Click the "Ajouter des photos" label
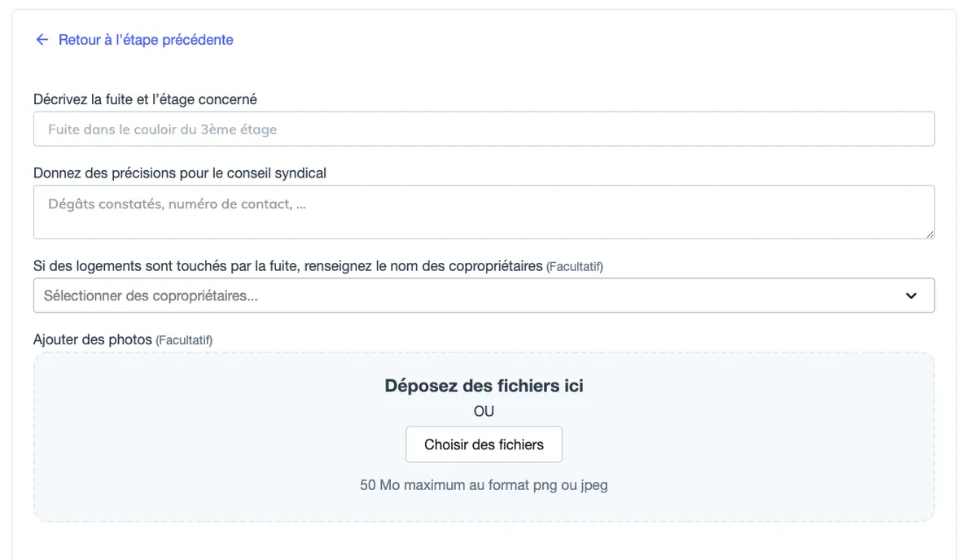Screen dimensions: 977x560 (93, 339)
